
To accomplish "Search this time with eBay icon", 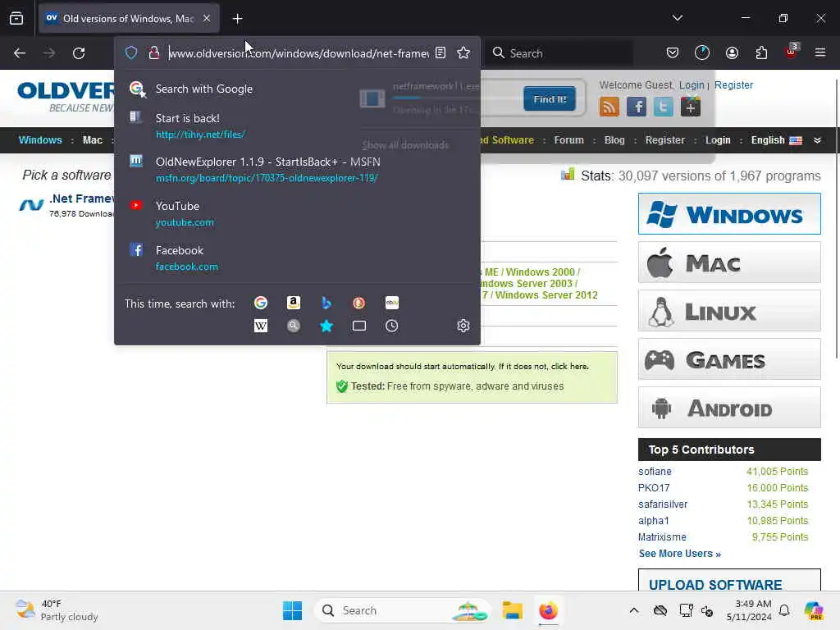I will tap(391, 303).
